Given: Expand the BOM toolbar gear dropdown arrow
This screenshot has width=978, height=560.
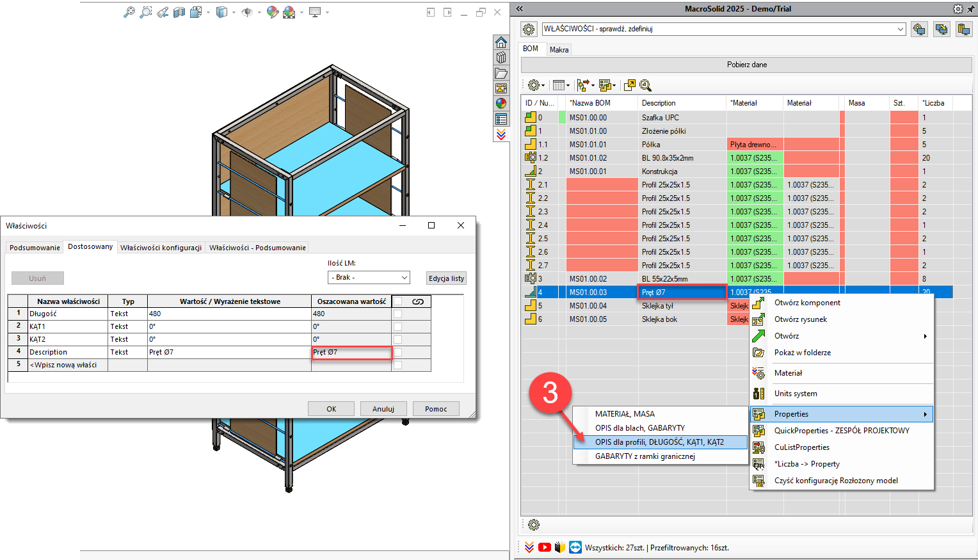Looking at the screenshot, I should tap(543, 86).
